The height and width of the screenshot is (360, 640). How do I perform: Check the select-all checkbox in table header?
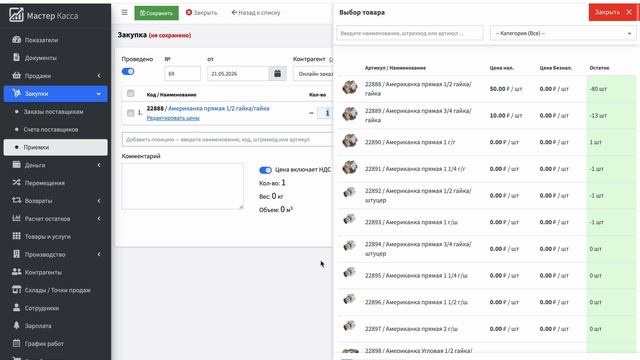click(131, 93)
